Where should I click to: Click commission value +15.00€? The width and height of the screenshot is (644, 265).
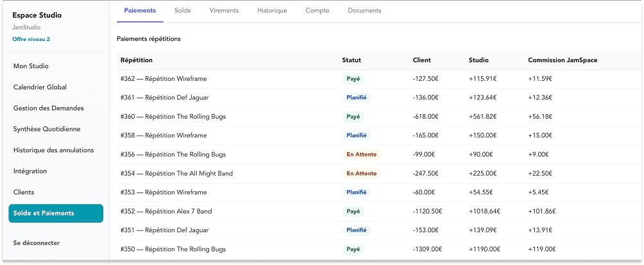[540, 135]
